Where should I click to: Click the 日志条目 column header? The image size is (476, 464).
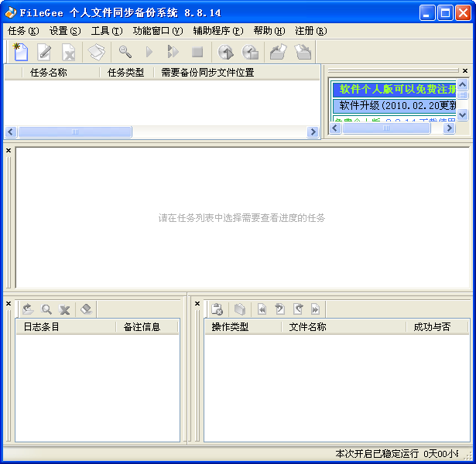click(x=66, y=327)
